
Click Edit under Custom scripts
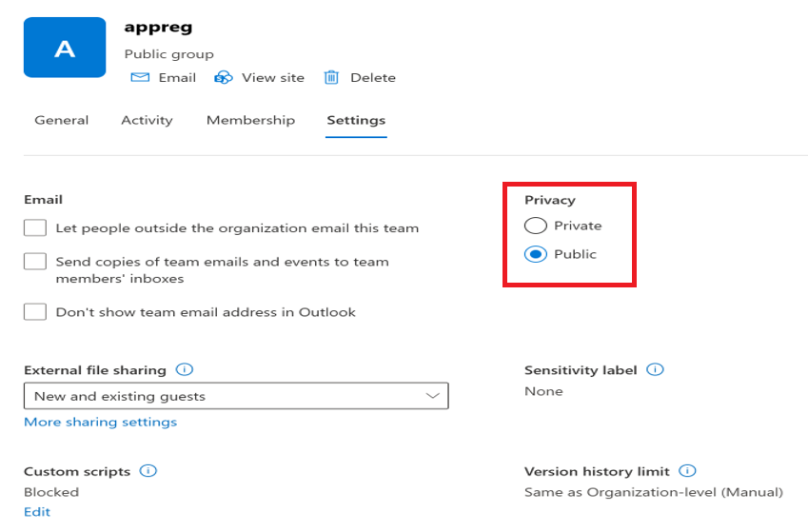(37, 512)
